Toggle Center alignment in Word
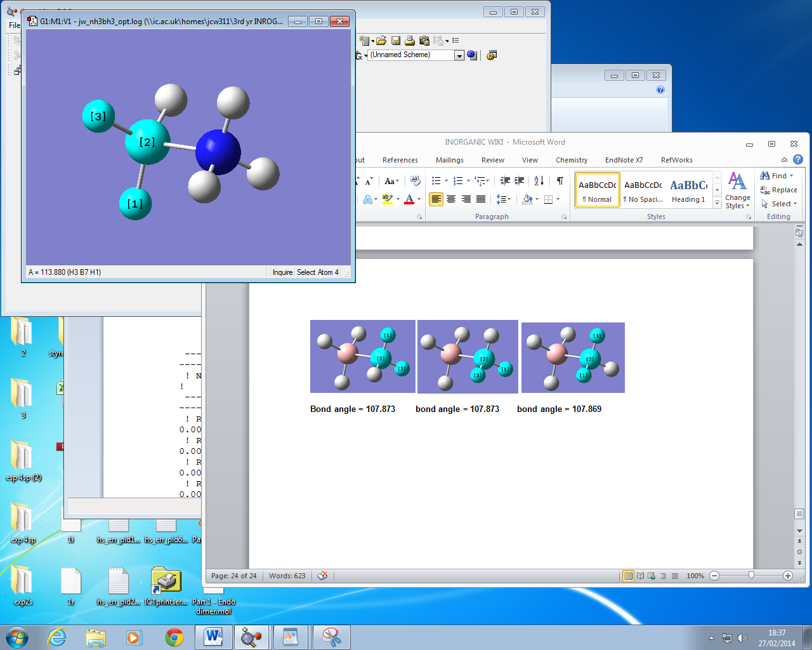812x650 pixels. point(451,199)
